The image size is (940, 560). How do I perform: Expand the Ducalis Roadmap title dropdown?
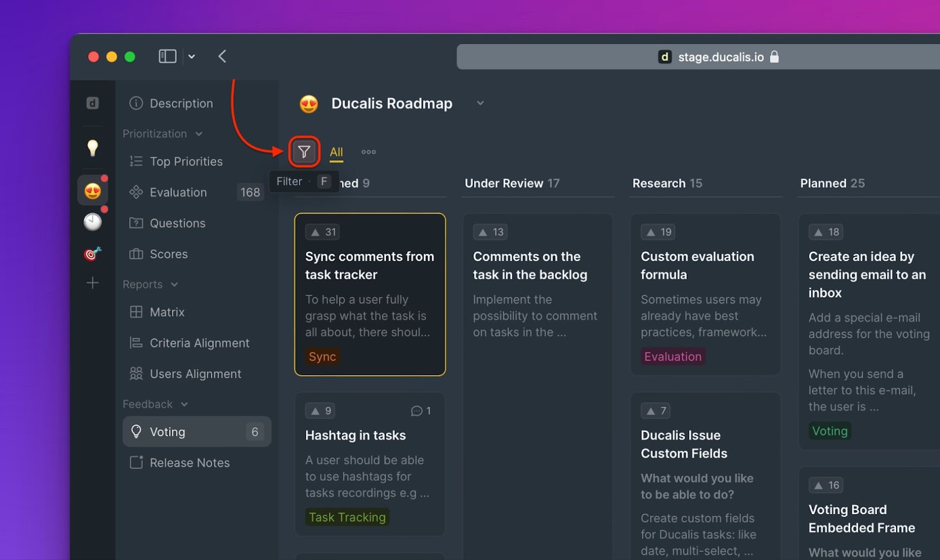[480, 103]
